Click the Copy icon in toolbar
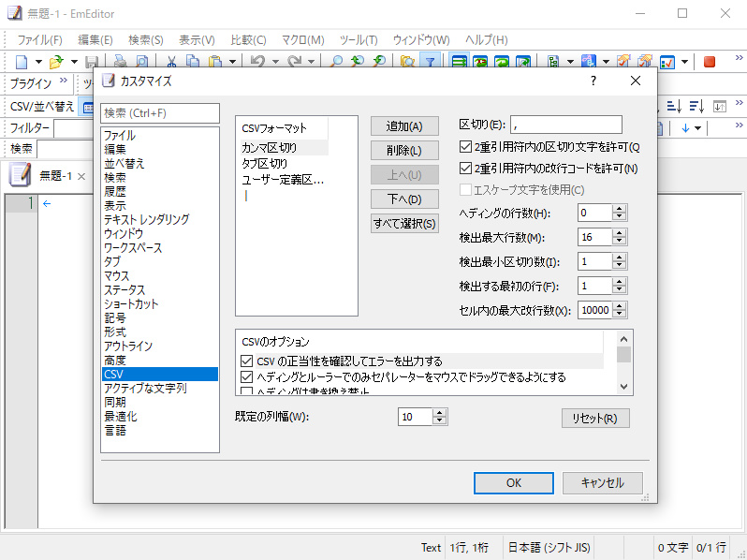The image size is (747, 560). click(x=193, y=62)
